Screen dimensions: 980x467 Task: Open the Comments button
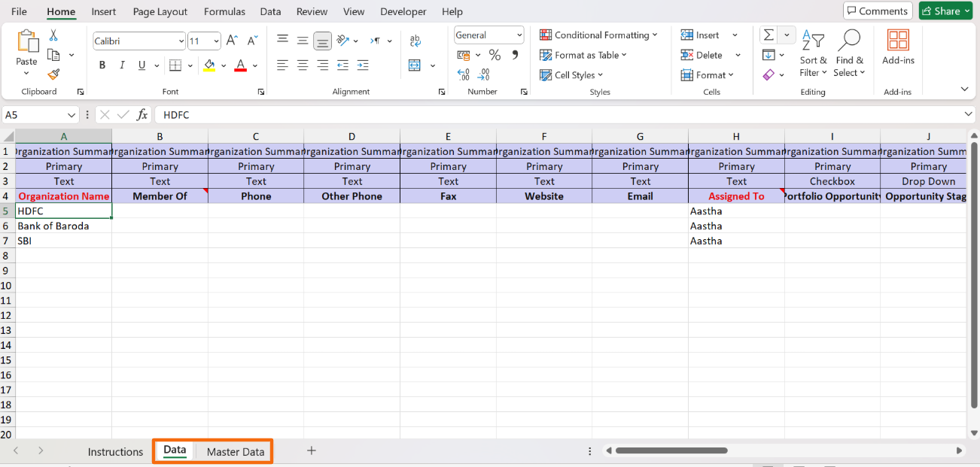point(878,11)
